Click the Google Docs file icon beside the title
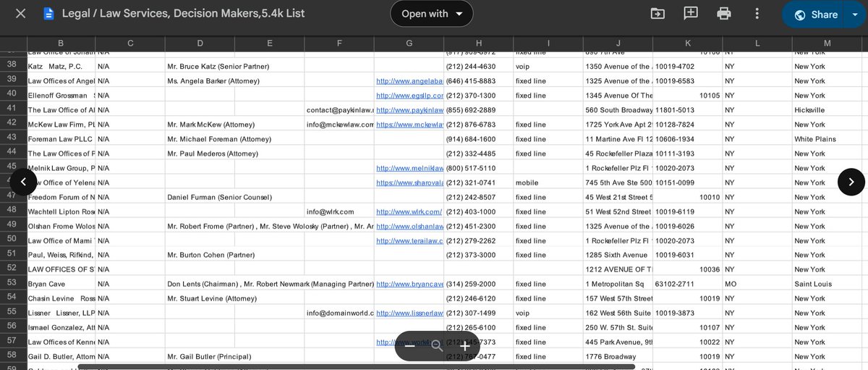The width and height of the screenshot is (868, 370). [x=48, y=14]
